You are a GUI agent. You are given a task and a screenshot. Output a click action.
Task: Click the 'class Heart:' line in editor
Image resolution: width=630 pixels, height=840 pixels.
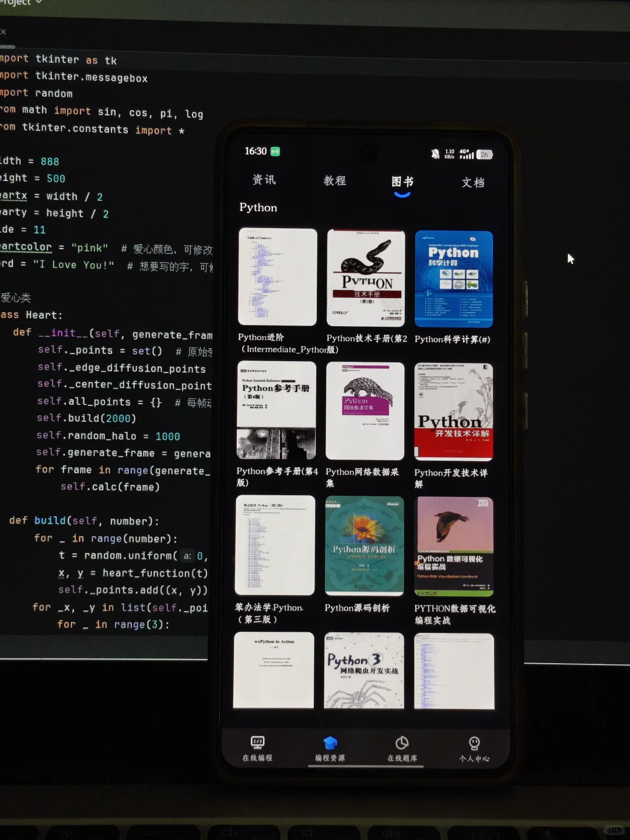click(x=32, y=315)
